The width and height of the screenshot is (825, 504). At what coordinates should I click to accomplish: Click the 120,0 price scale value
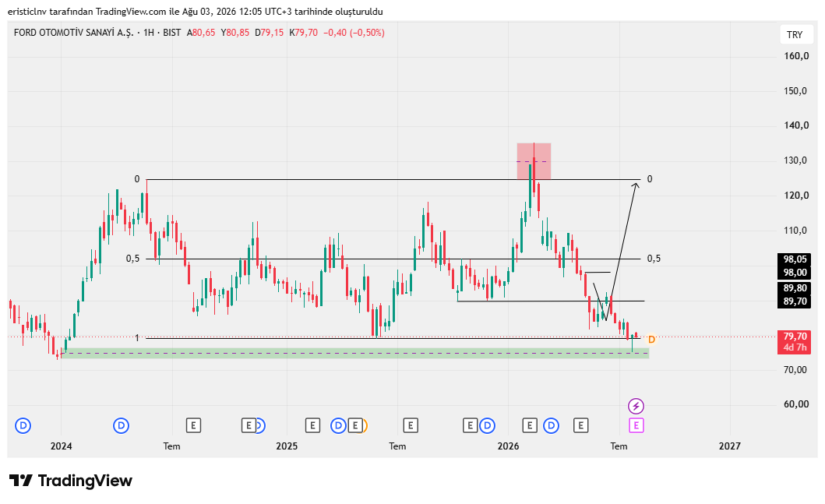[795, 196]
